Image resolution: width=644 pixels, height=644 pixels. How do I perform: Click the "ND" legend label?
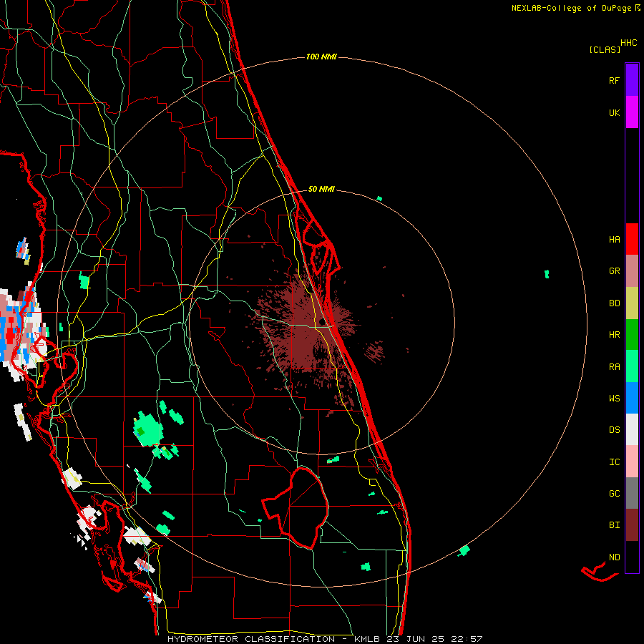(614, 557)
